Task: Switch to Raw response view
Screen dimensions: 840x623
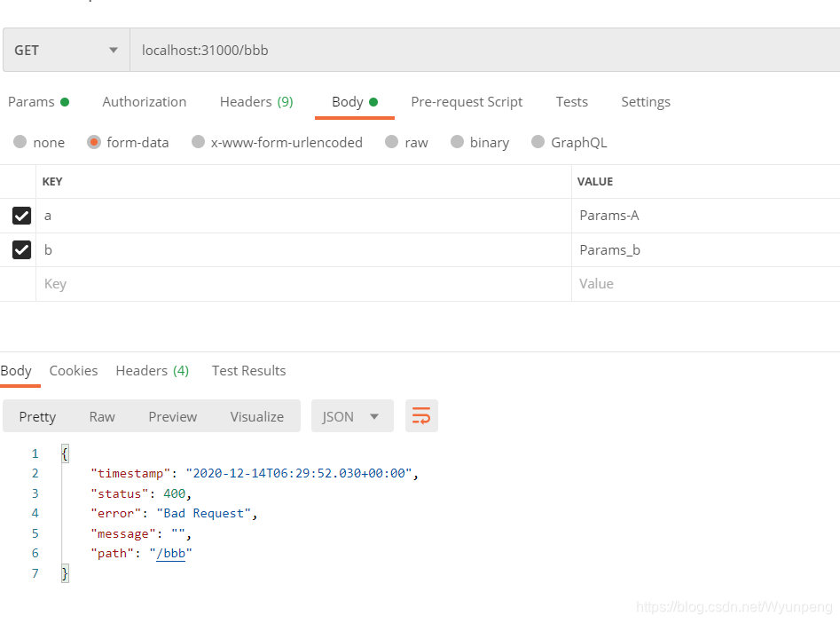Action: pyautogui.click(x=102, y=416)
